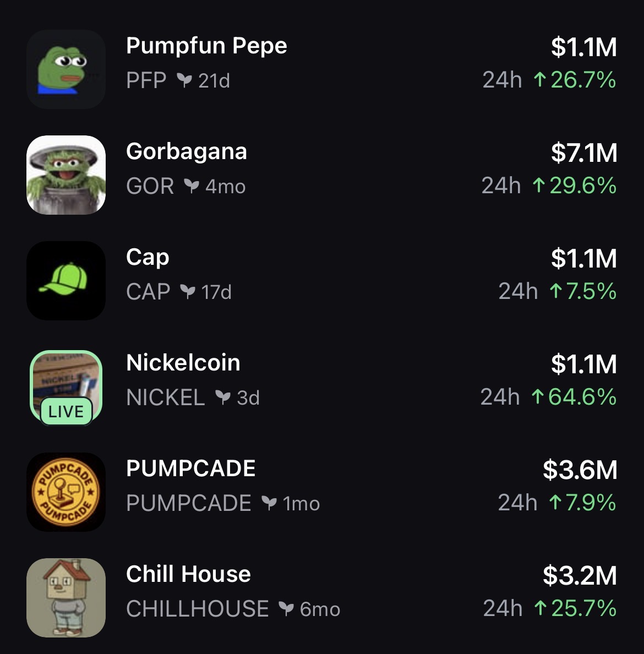Image resolution: width=644 pixels, height=654 pixels.
Task: Tap the Pumpfun Pepe frog icon
Action: [x=66, y=69]
